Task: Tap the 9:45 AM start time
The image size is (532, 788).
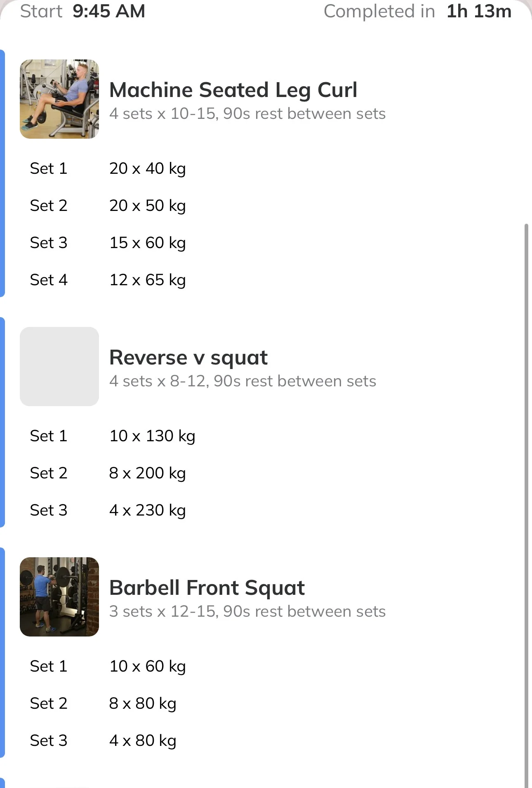Action: (x=109, y=11)
